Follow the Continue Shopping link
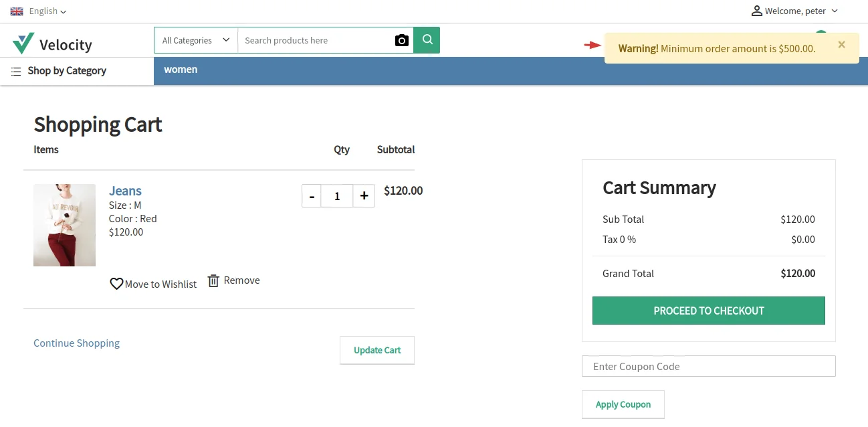The image size is (868, 427). [x=76, y=343]
